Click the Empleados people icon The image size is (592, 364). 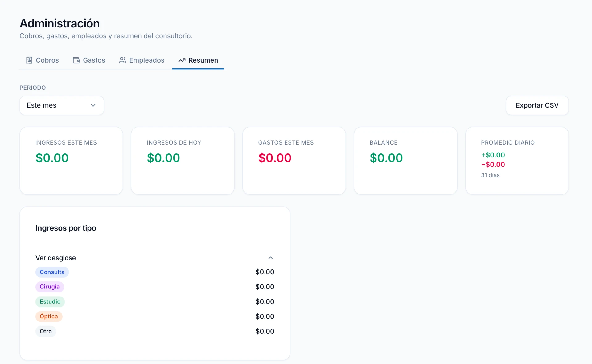point(122,60)
